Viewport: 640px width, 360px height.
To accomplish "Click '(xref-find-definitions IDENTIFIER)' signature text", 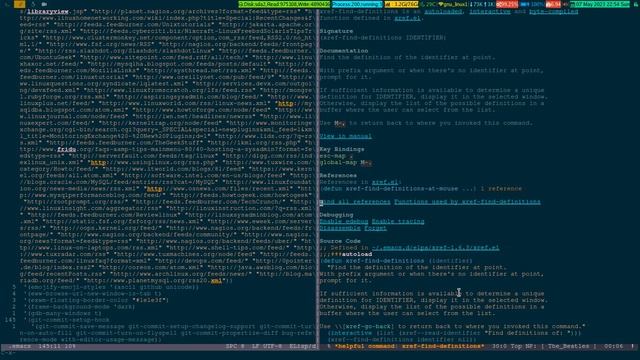I will (383, 38).
